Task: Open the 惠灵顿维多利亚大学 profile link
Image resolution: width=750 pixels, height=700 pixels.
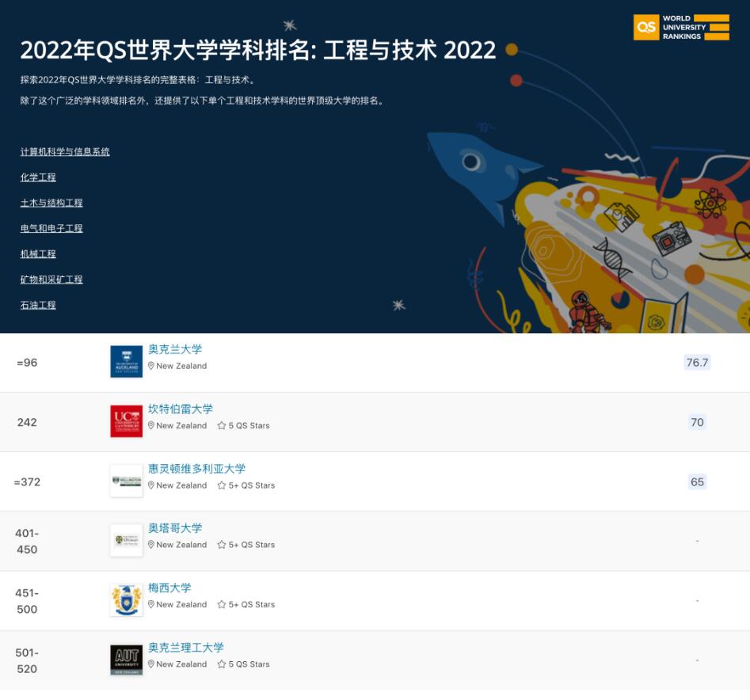Action: tap(196, 468)
